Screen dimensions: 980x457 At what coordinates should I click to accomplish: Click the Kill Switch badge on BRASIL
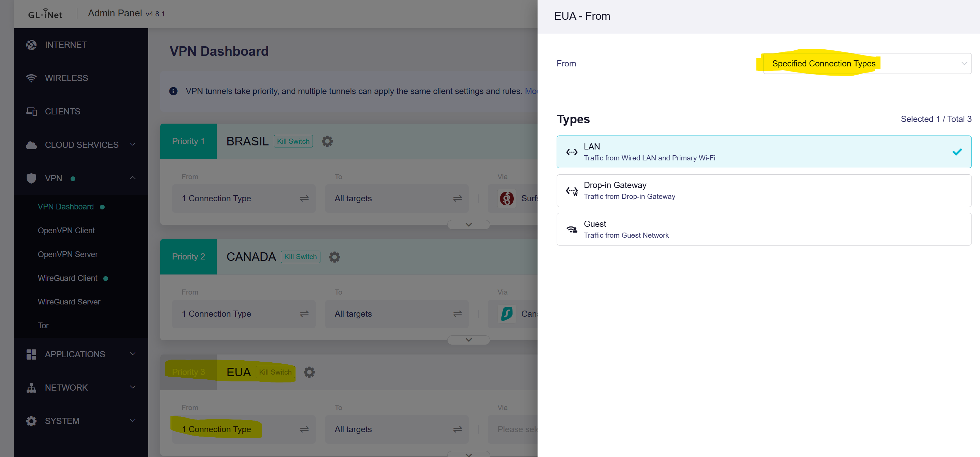(x=293, y=141)
